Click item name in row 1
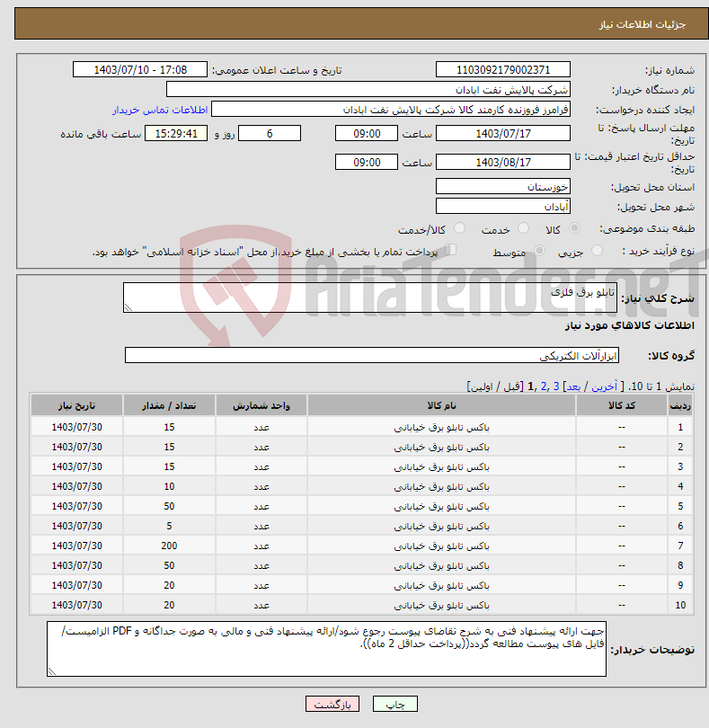The height and width of the screenshot is (728, 709). tap(441, 427)
